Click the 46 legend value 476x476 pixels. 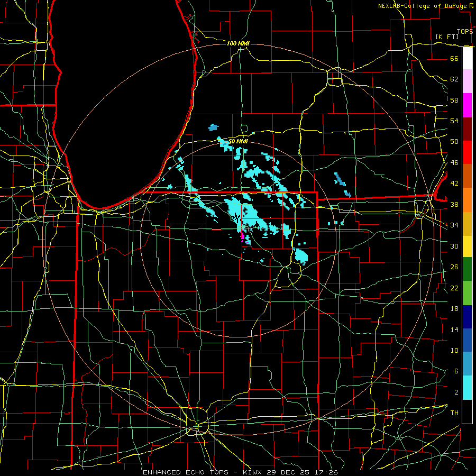(454, 163)
